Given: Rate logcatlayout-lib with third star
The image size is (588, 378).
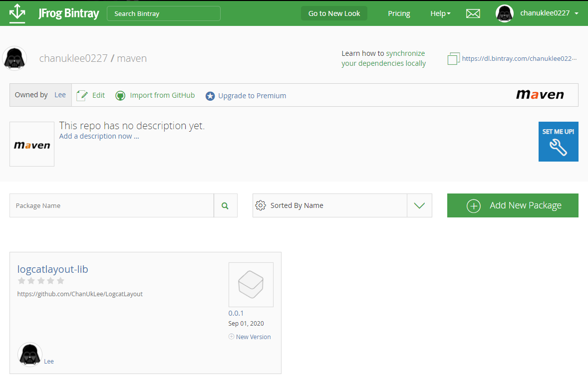Looking at the screenshot, I should pyautogui.click(x=41, y=281).
